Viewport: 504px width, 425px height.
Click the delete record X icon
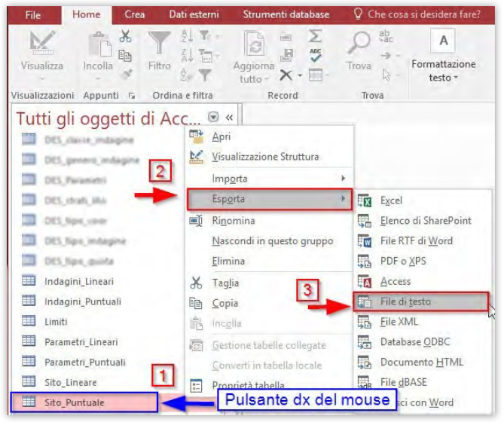286,75
